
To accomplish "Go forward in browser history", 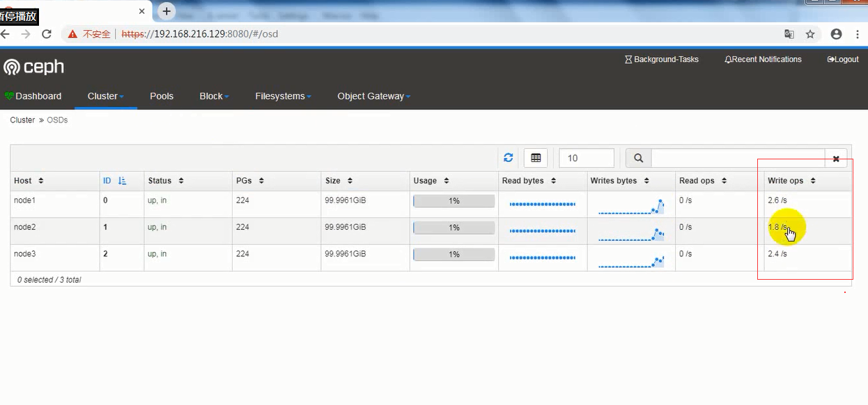I will coord(26,34).
